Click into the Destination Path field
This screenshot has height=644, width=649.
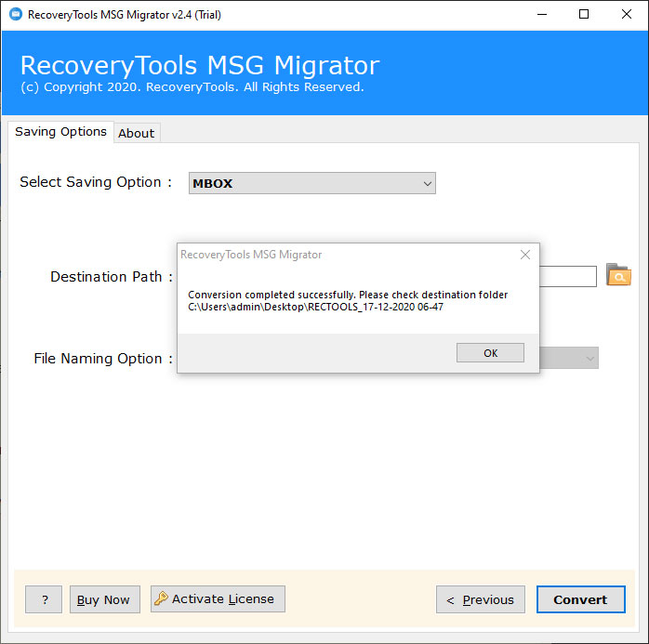[x=568, y=276]
